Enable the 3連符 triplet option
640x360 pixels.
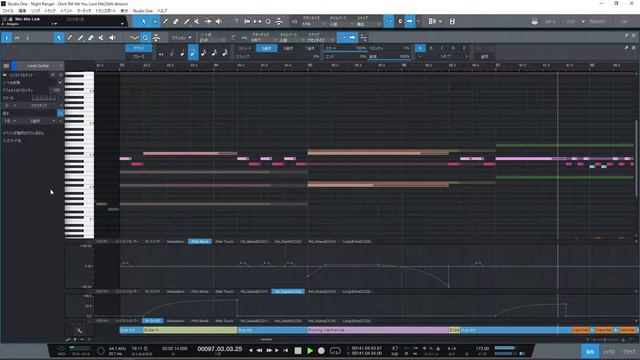[x=266, y=48]
